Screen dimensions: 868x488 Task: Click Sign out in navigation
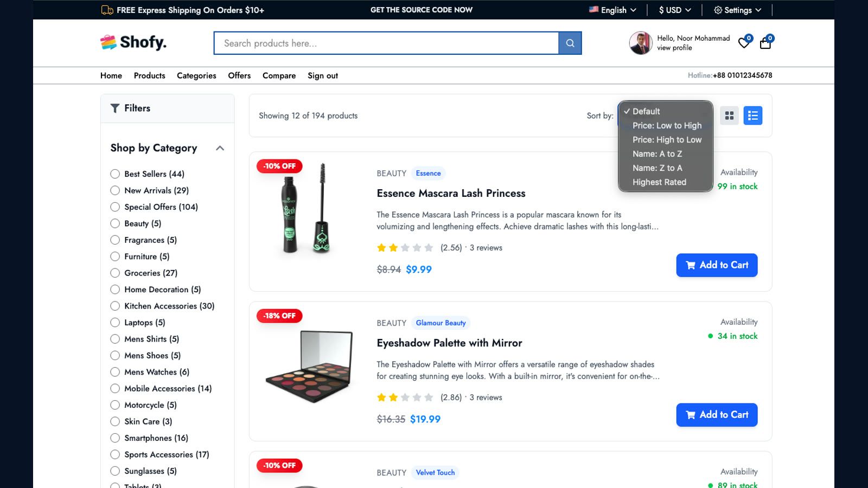click(323, 75)
